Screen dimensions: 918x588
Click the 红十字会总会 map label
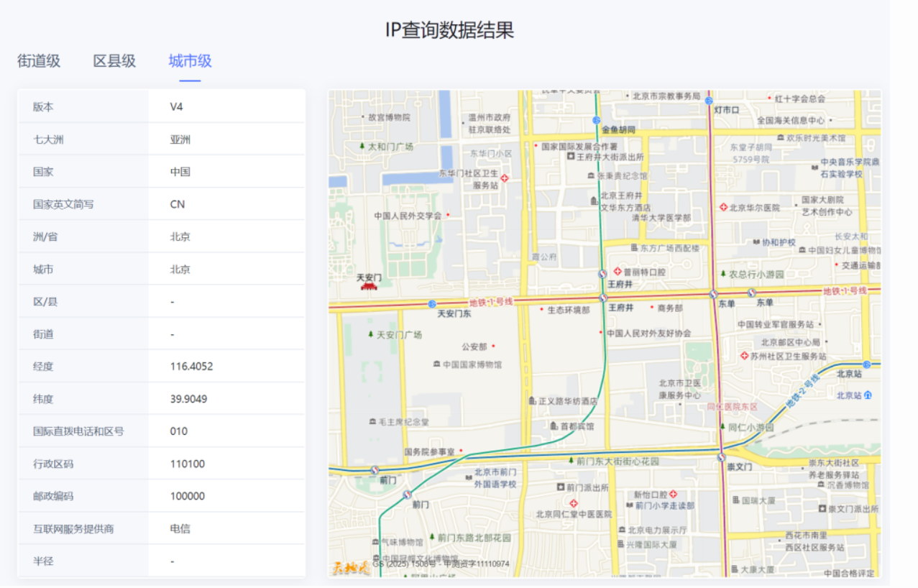click(x=800, y=98)
